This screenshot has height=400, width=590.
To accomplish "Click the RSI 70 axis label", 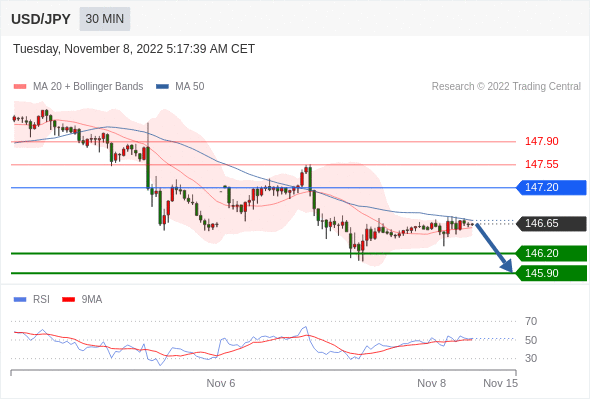I will click(x=531, y=321).
